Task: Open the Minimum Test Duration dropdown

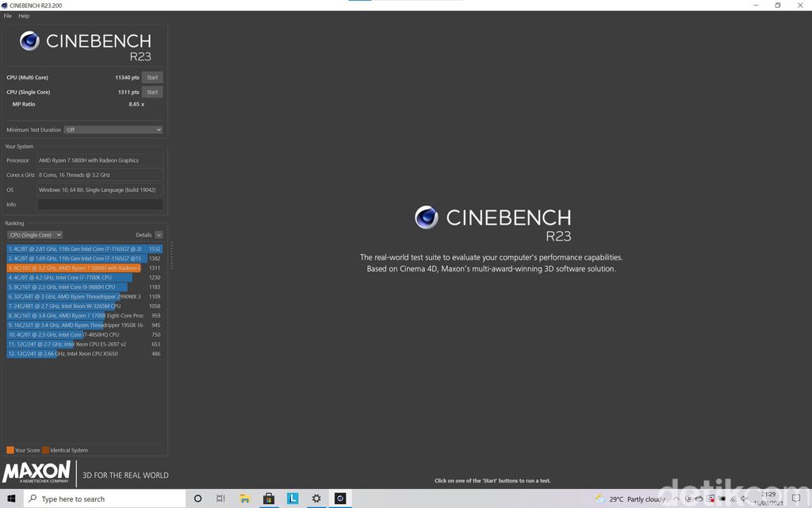Action: (x=113, y=129)
